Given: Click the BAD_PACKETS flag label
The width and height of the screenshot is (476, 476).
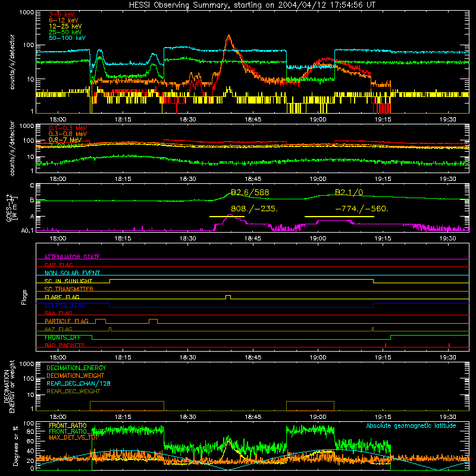Looking at the screenshot, I should 65,345.
